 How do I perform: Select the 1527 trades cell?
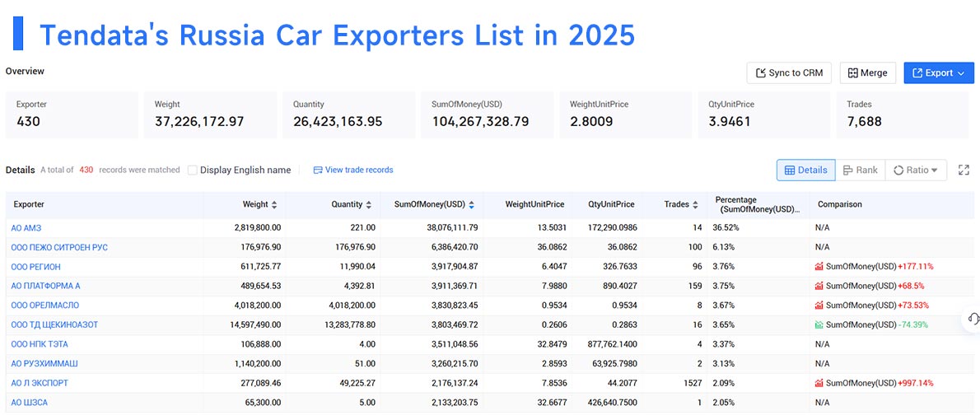point(693,383)
